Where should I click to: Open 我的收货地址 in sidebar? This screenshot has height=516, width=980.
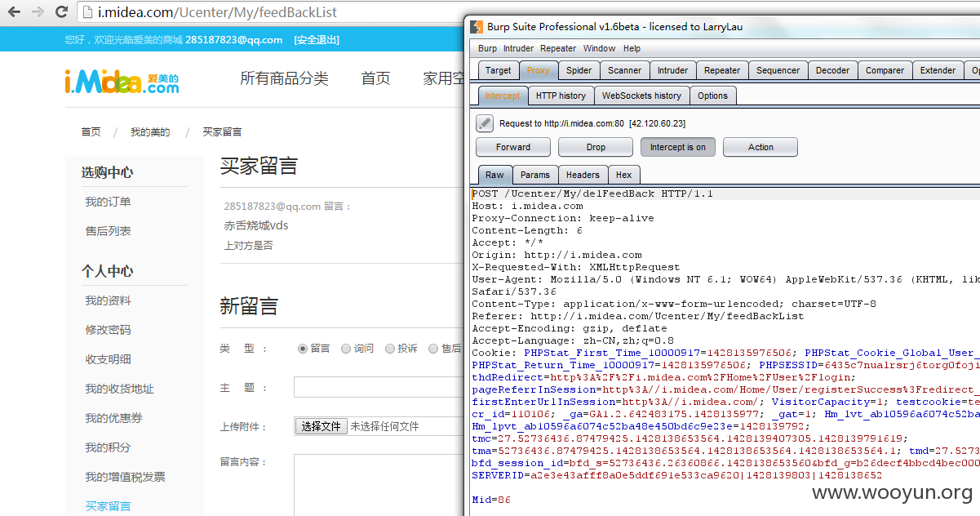[119, 389]
